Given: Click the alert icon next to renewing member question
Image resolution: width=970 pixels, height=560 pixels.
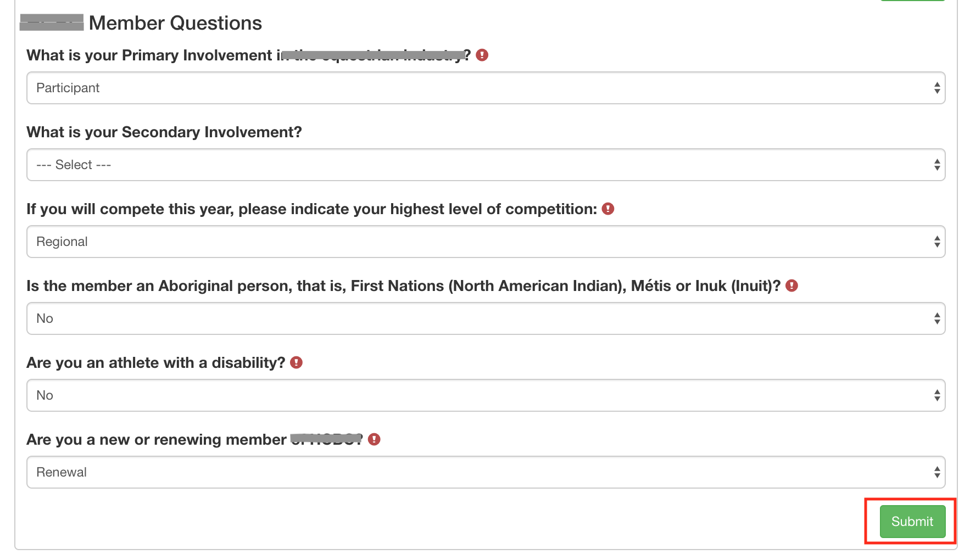Looking at the screenshot, I should (x=374, y=439).
